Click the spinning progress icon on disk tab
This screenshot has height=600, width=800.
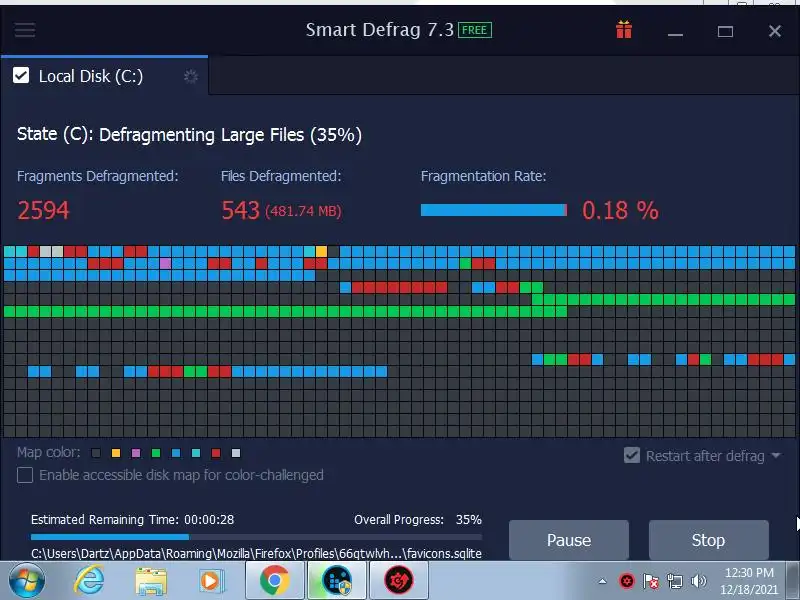coord(191,77)
